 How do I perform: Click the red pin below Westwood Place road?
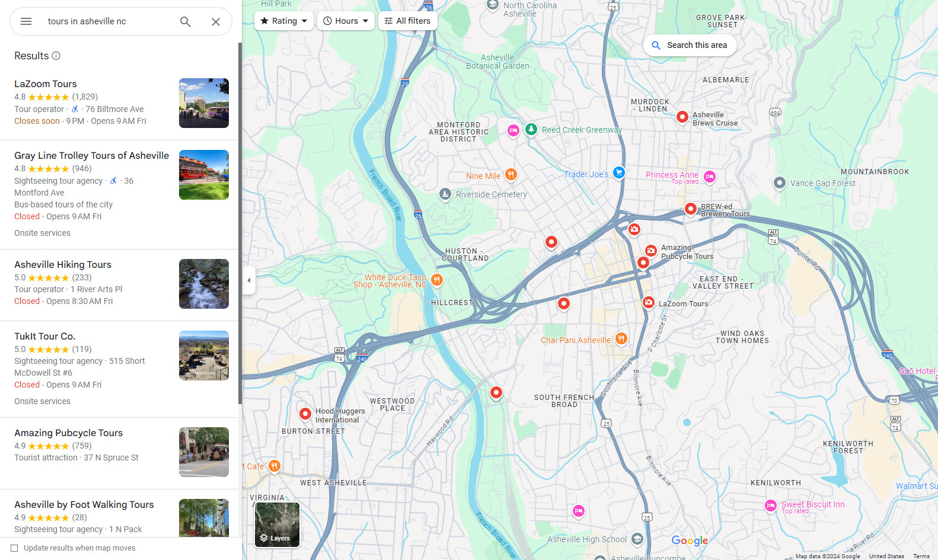(496, 392)
